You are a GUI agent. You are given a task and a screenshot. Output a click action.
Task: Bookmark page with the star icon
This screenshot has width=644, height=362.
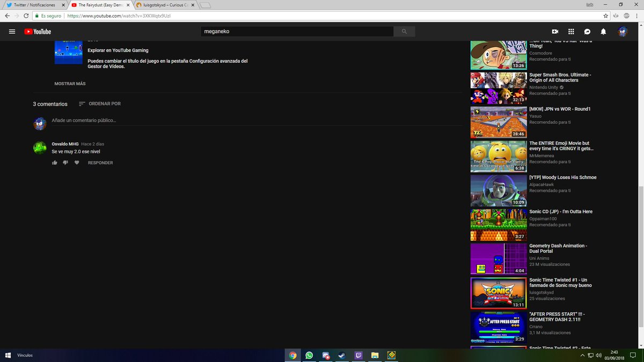click(606, 16)
